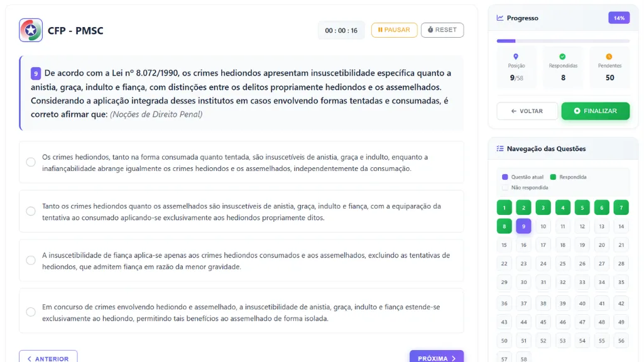This screenshot has height=362, width=644.
Task: Click the green check icon above Respondidas
Action: pos(562,57)
